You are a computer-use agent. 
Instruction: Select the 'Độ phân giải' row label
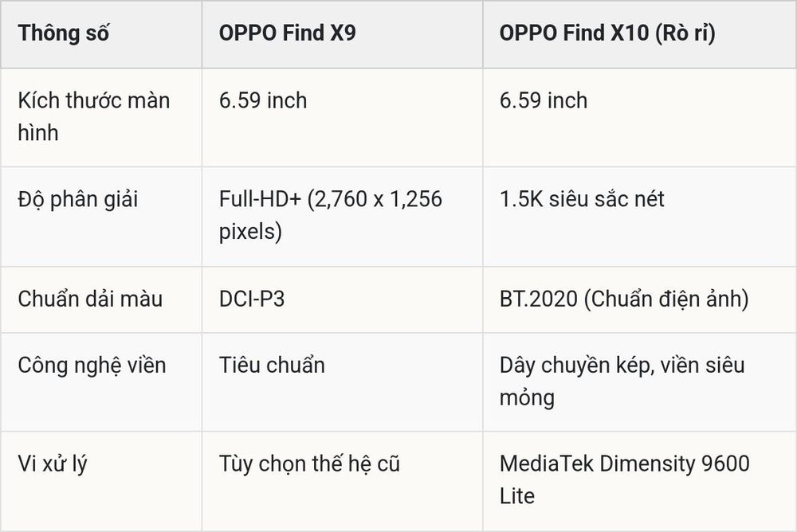[78, 200]
